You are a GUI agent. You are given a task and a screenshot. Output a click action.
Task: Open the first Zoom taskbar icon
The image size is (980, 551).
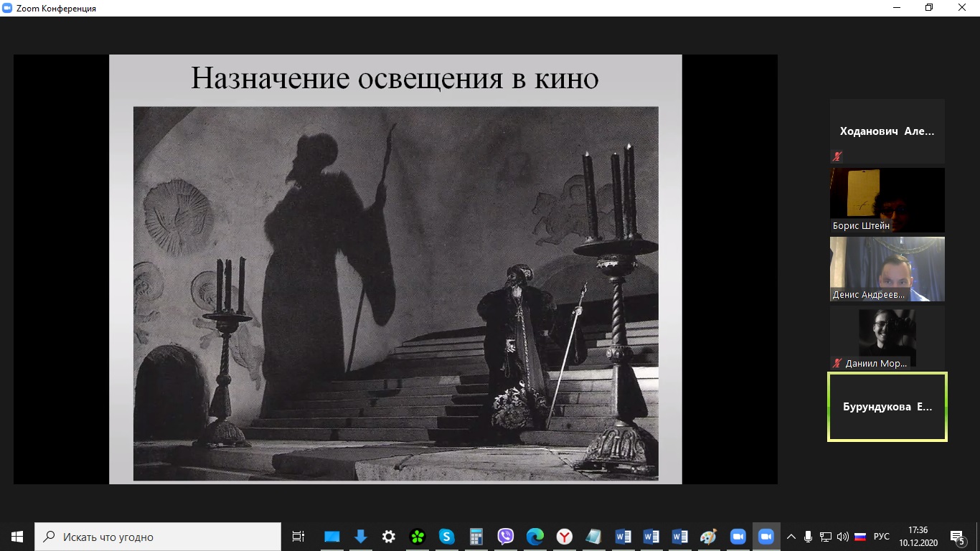pyautogui.click(x=738, y=537)
